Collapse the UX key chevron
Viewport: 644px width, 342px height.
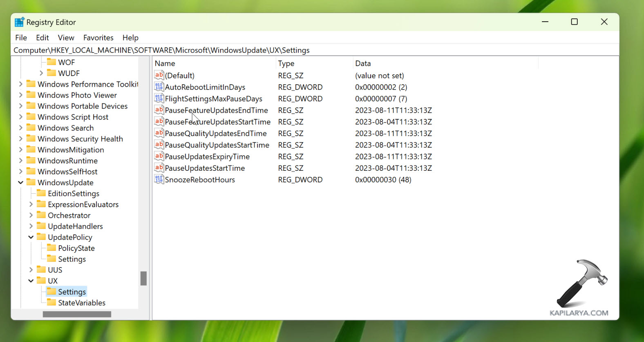point(31,281)
